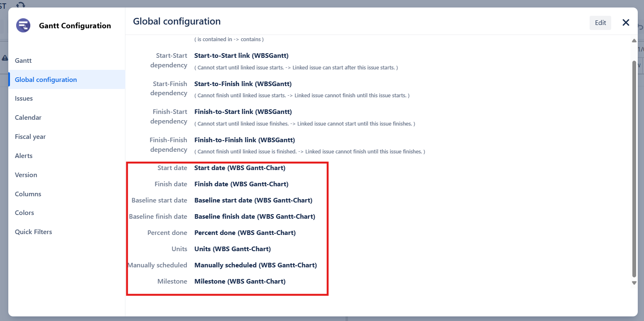The image size is (644, 321).
Task: Click the Start date (WBS Gantt-Chart) value
Action: 240,168
